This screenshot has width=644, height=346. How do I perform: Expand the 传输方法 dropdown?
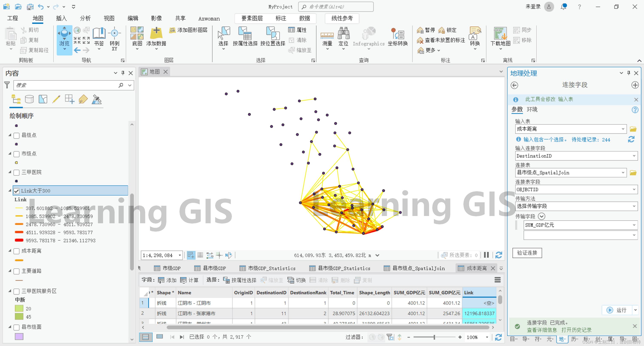click(634, 206)
